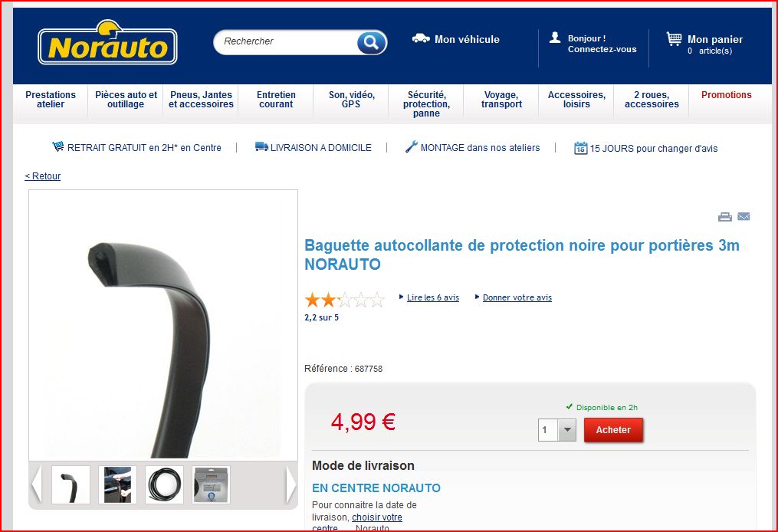Send product by email envelope icon
This screenshot has width=778, height=532.
pos(744,216)
